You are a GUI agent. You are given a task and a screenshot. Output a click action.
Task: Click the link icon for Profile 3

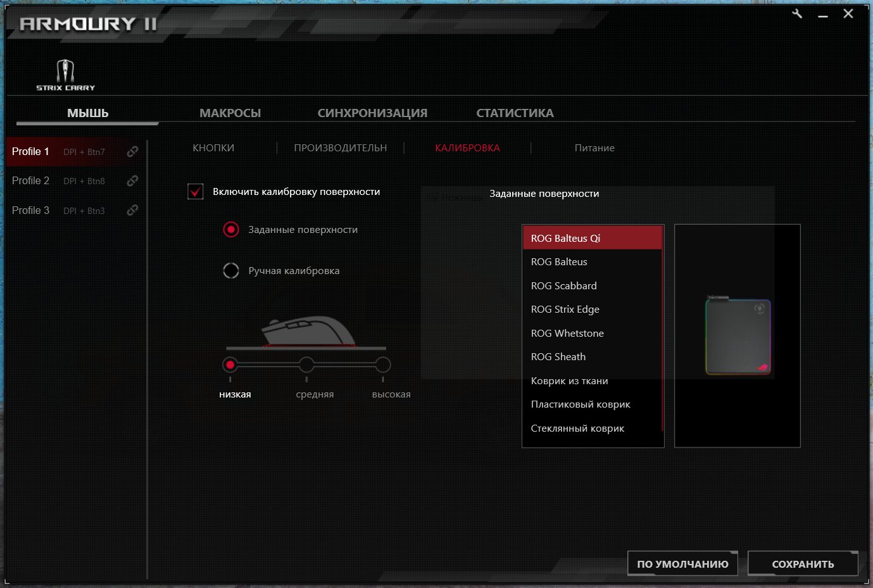(132, 210)
